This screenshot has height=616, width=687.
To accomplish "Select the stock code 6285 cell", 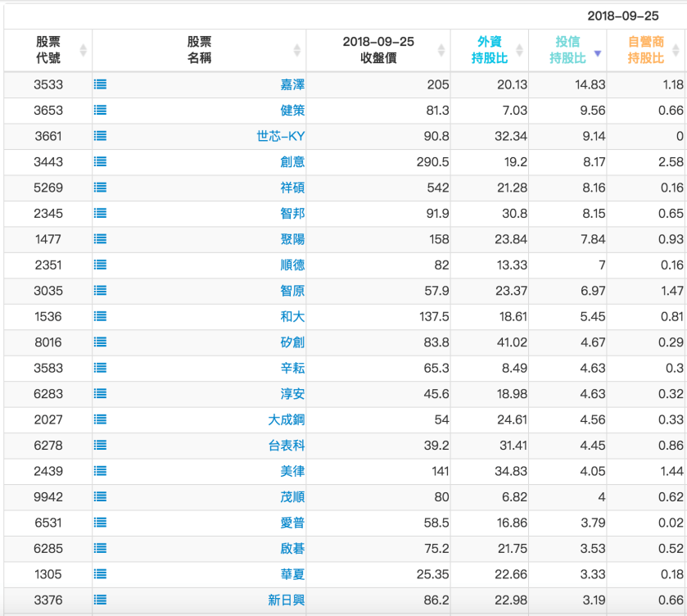I will pos(48,549).
